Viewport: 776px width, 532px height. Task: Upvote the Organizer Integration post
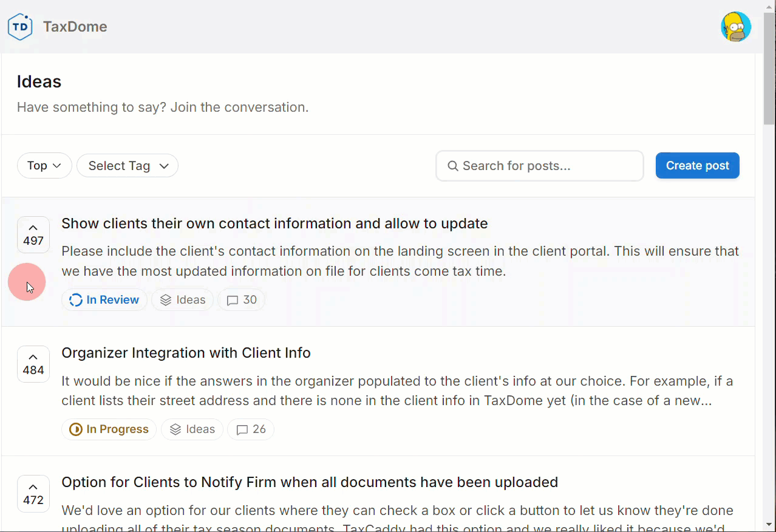click(33, 364)
